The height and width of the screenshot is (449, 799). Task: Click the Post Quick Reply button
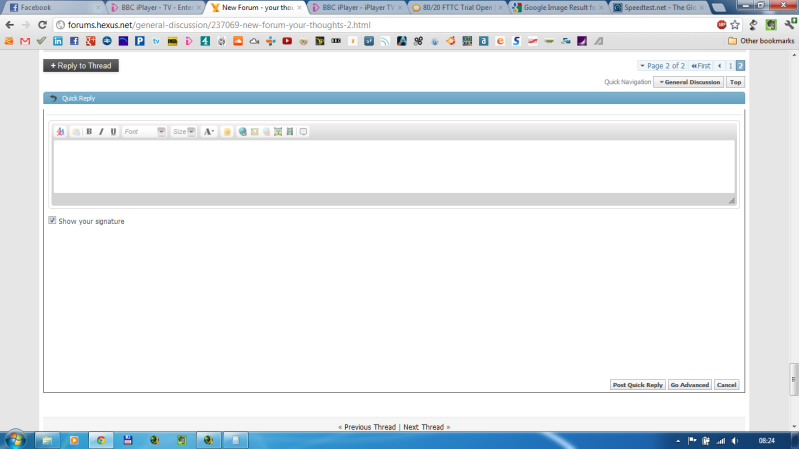638,385
